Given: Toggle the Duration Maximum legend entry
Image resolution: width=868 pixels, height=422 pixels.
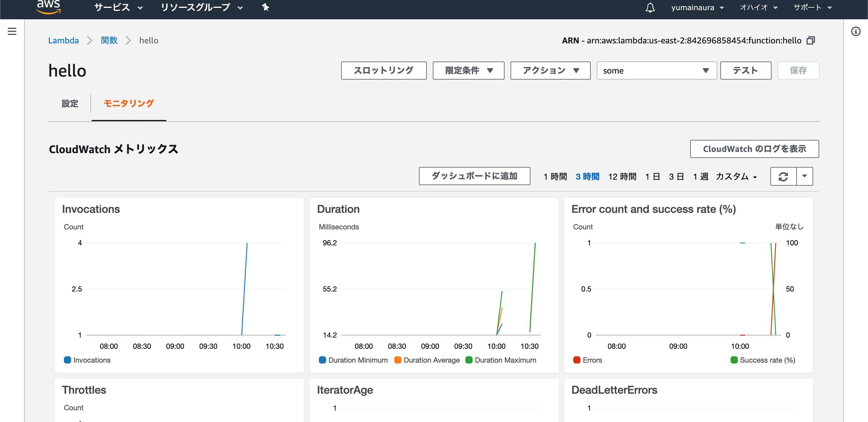Looking at the screenshot, I should point(501,360).
